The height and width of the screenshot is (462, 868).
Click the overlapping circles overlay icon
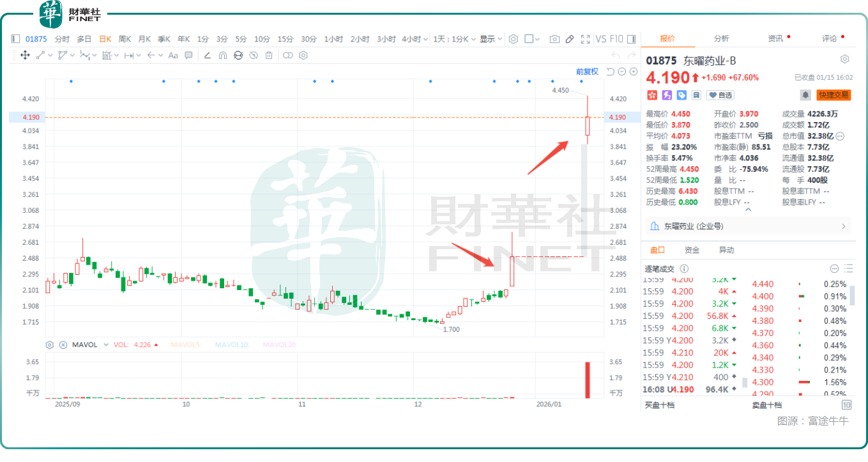(x=288, y=56)
